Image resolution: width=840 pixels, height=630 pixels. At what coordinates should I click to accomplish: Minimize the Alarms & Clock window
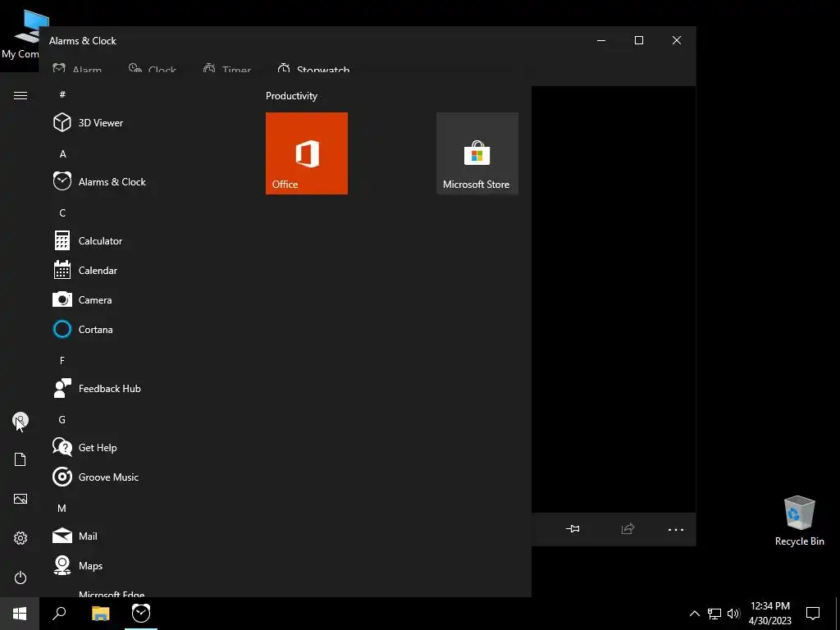(x=601, y=40)
